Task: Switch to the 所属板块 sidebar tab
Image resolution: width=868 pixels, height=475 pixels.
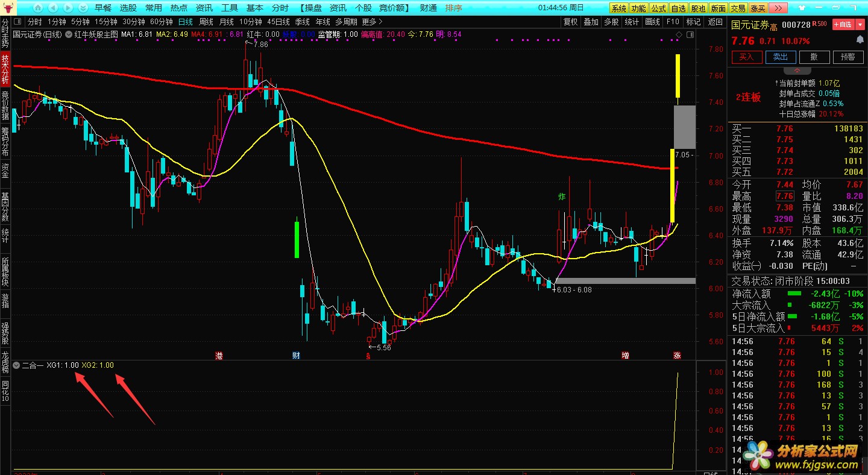Action: click(x=5, y=271)
